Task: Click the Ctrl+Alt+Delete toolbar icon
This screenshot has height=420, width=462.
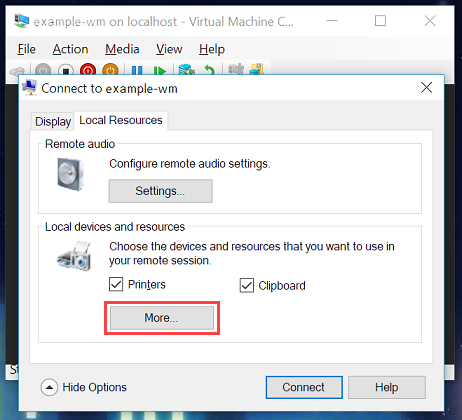Action: coord(17,71)
